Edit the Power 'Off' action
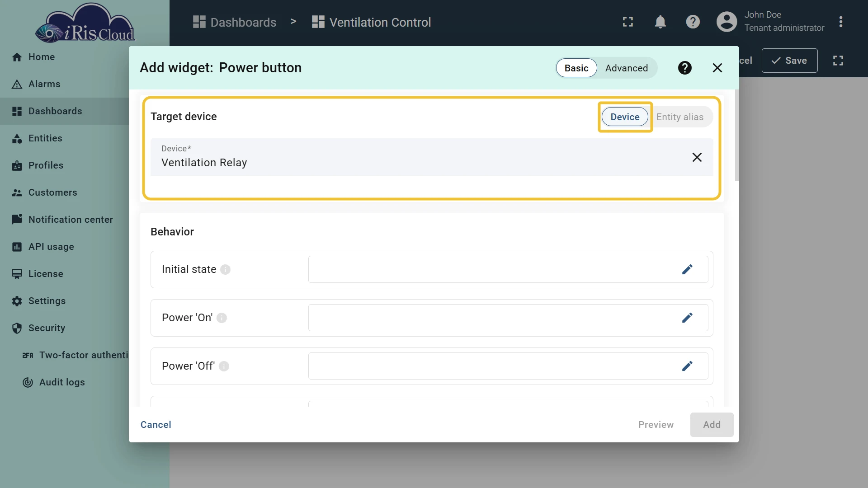 pos(687,366)
